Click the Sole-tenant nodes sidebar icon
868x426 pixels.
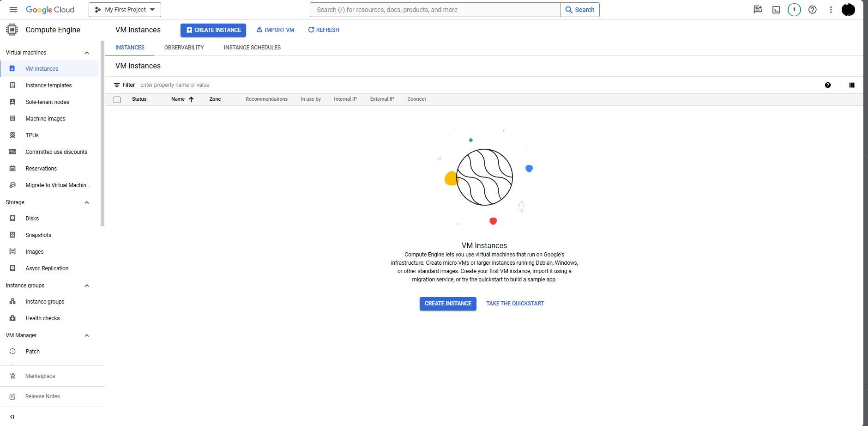(12, 102)
